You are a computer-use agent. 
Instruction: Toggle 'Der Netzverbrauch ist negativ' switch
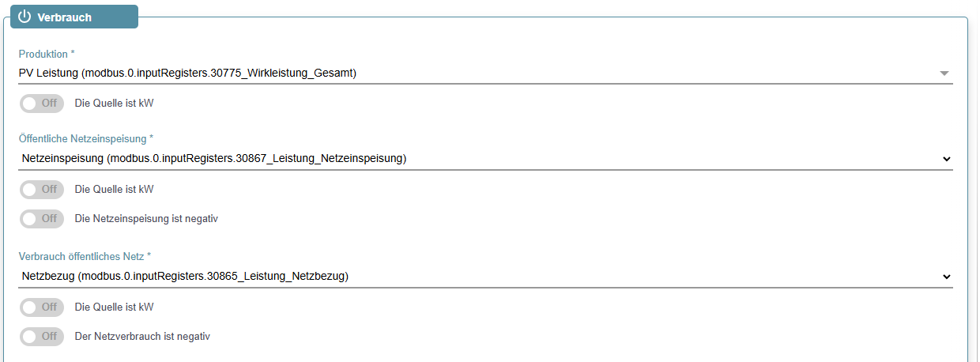tap(42, 336)
